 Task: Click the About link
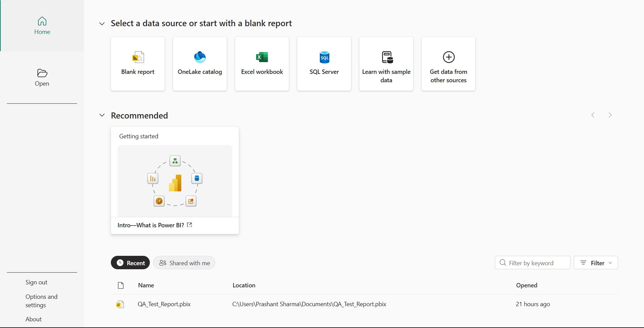(x=34, y=319)
